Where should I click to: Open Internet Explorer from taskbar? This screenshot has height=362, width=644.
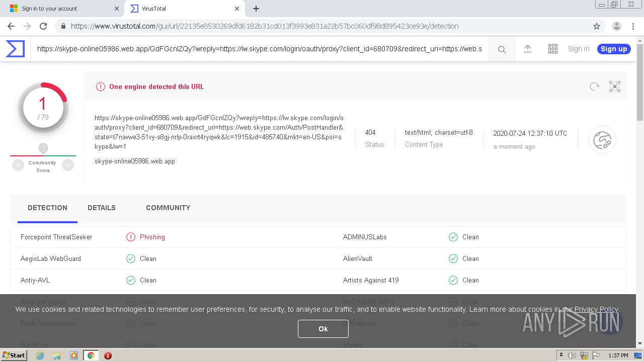coord(40,355)
